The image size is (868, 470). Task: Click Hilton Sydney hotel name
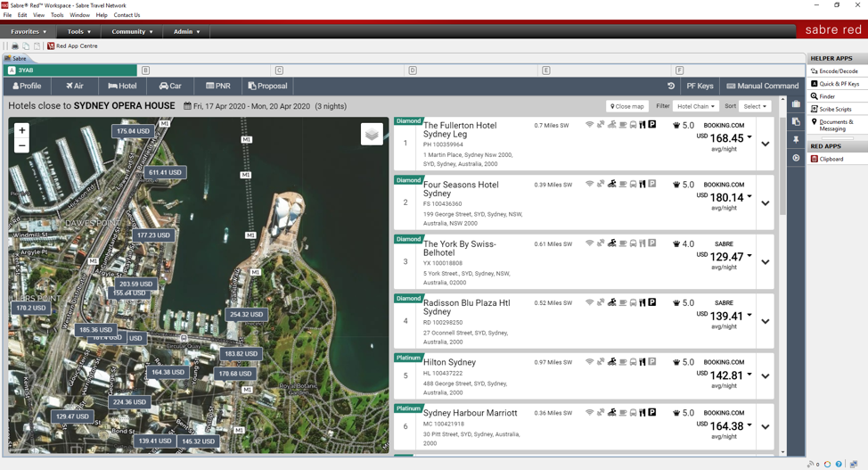pyautogui.click(x=449, y=362)
